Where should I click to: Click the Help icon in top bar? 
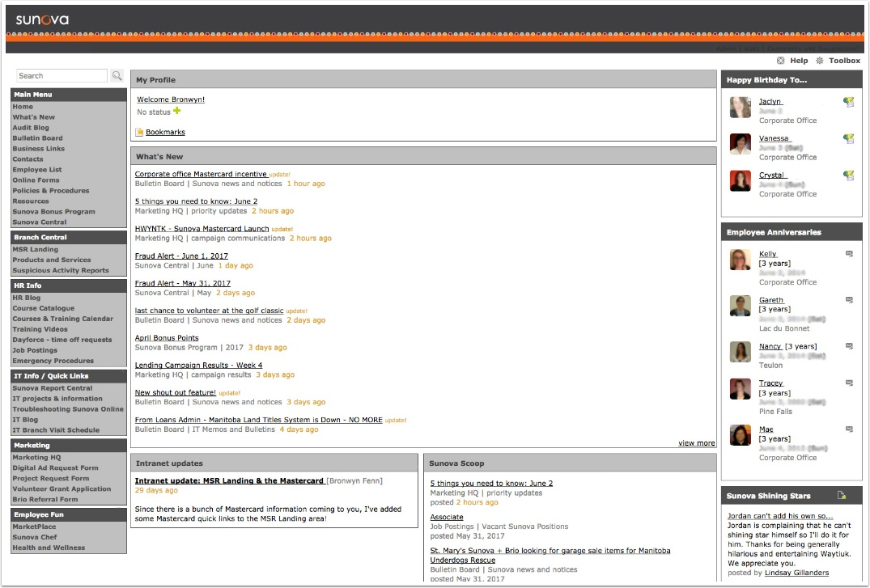pos(781,61)
